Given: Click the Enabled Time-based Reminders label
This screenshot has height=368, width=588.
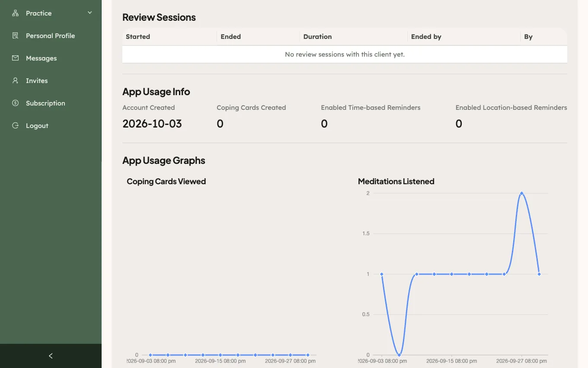Looking at the screenshot, I should (371, 108).
